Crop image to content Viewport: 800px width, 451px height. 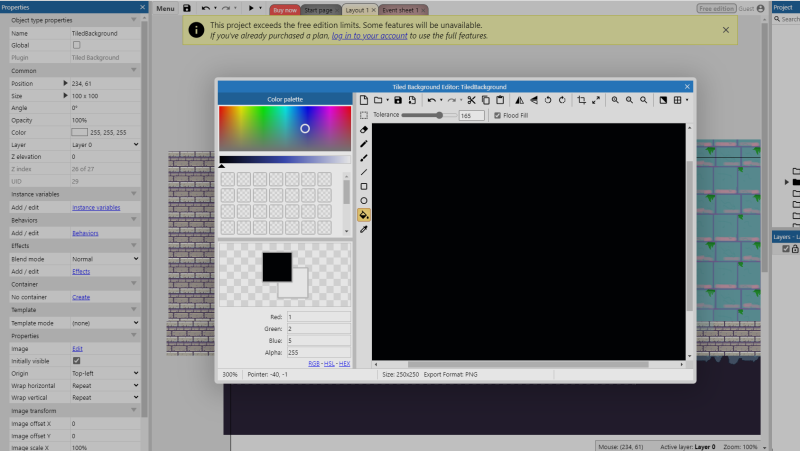click(582, 100)
